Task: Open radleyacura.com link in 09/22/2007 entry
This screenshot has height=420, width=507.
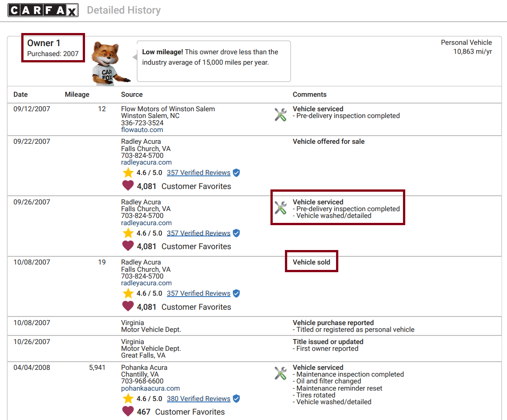Action: point(146,162)
